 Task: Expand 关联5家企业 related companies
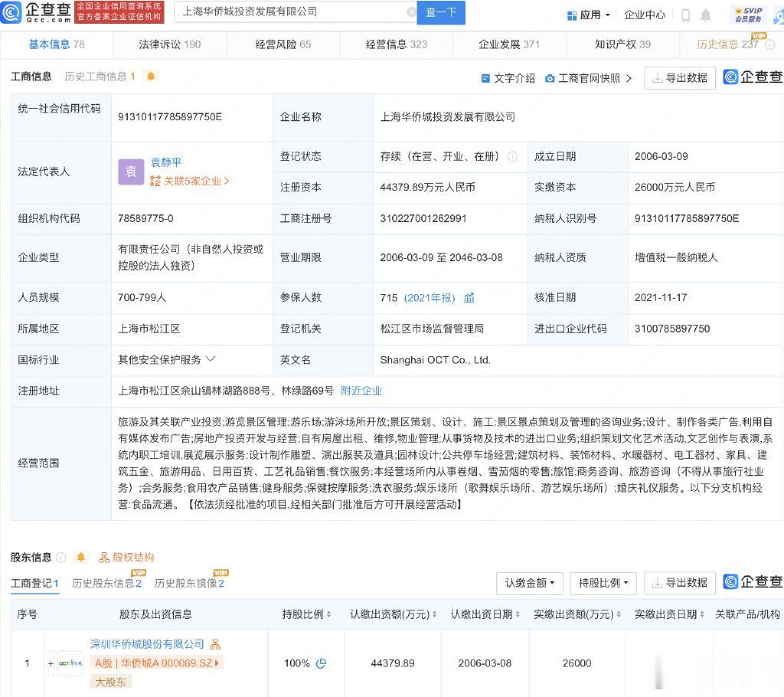190,181
